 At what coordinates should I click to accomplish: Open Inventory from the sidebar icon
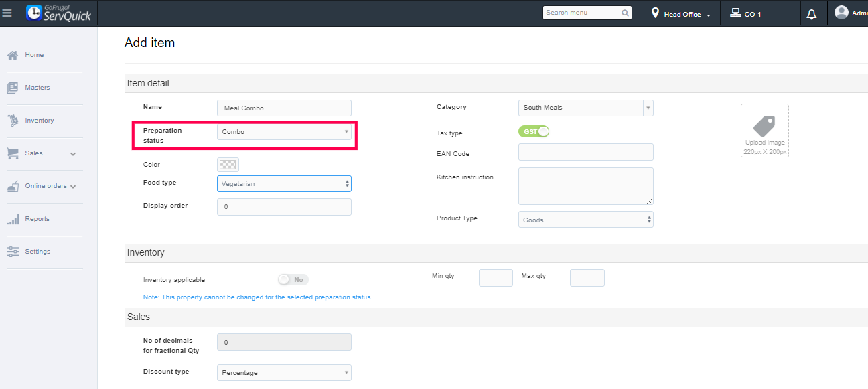pyautogui.click(x=13, y=121)
